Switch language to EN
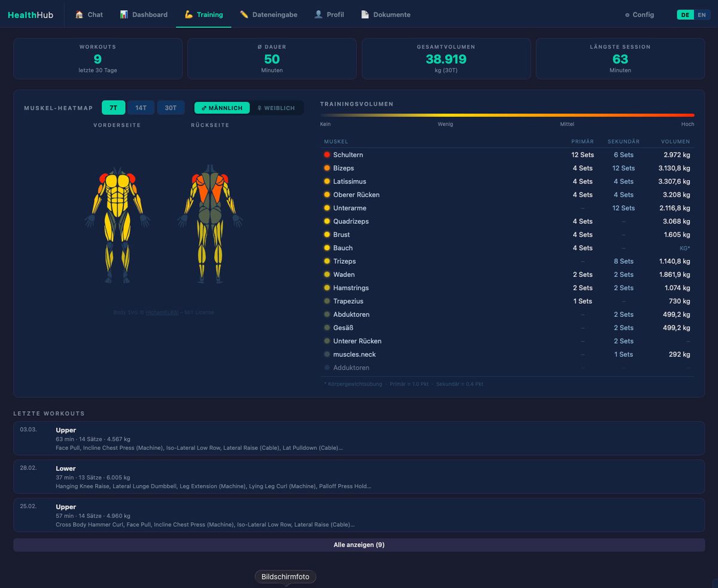Image resolution: width=718 pixels, height=588 pixels. [x=702, y=15]
